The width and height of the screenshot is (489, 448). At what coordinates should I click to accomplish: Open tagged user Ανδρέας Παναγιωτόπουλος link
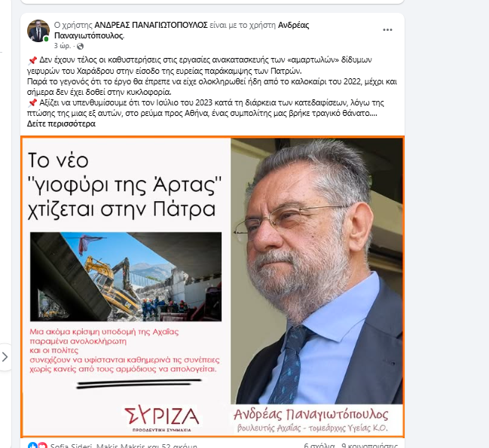[x=182, y=30]
